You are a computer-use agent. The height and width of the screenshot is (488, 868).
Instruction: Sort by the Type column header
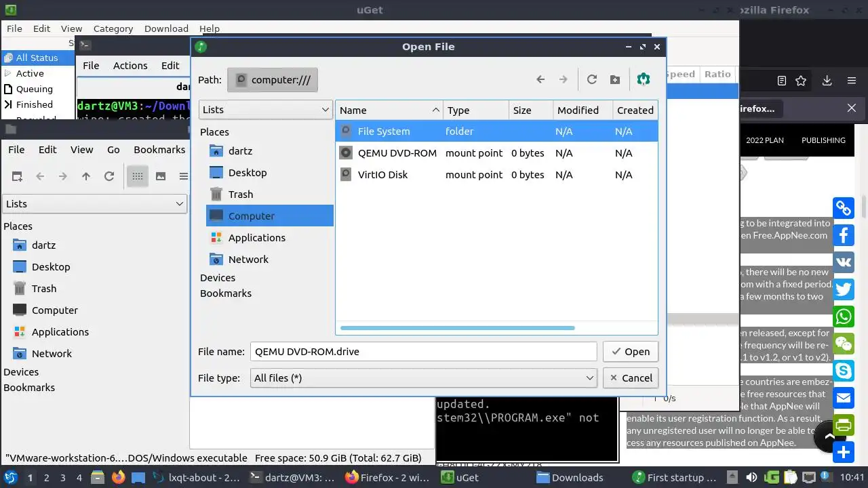pos(476,110)
